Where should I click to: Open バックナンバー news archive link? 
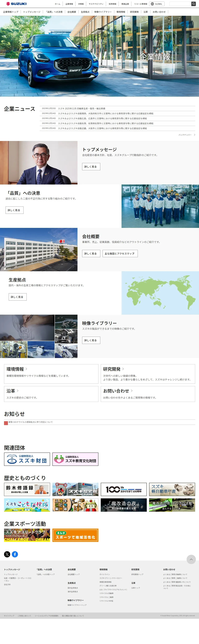tap(187, 135)
